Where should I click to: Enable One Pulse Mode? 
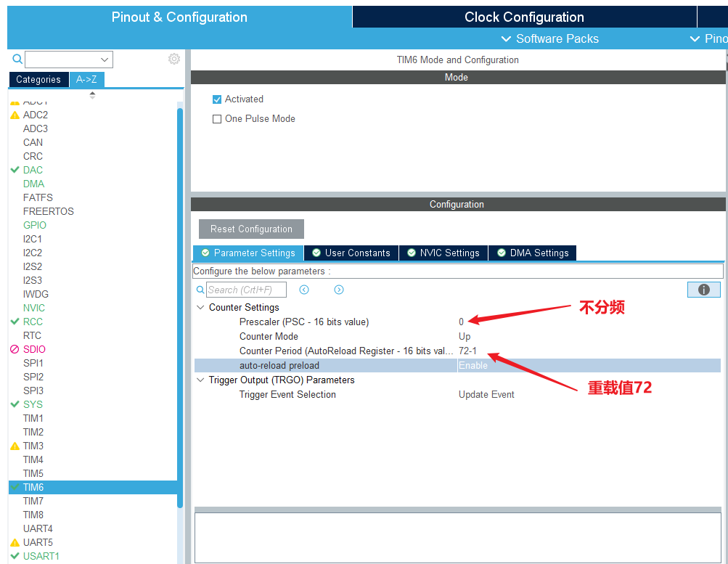216,120
